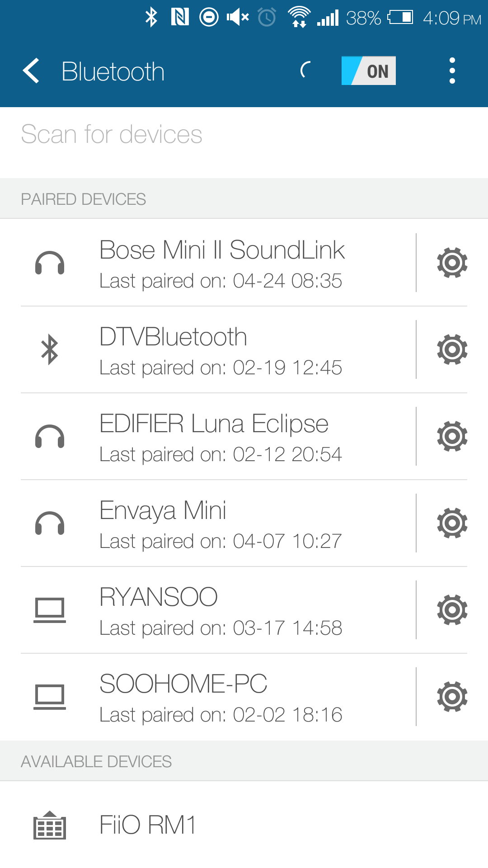Tap Scan for devices
The image size is (488, 868).
[112, 134]
